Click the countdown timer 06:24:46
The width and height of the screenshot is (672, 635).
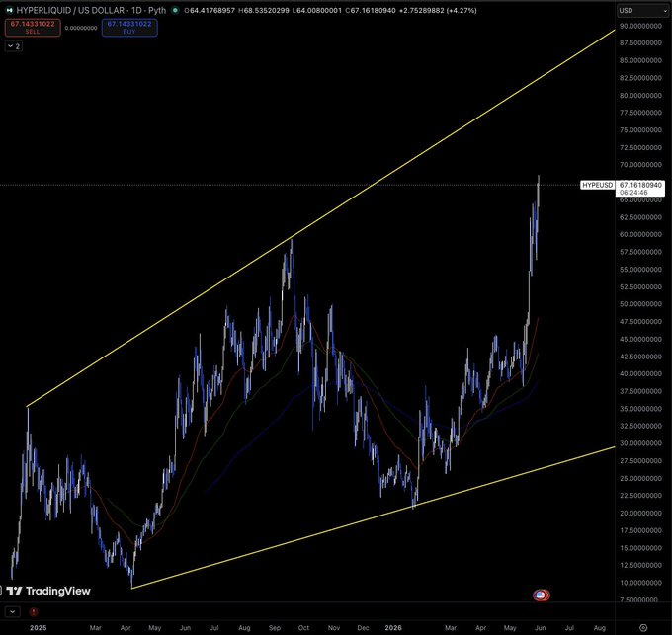coord(633,193)
